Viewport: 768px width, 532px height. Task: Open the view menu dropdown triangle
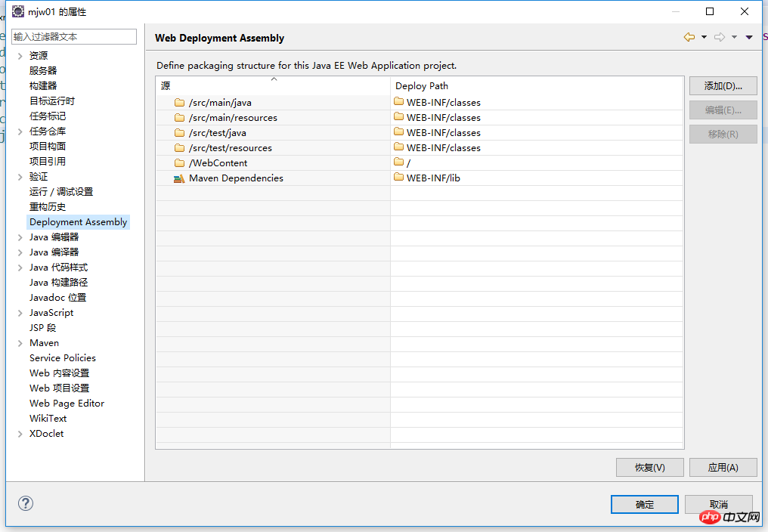(x=749, y=37)
